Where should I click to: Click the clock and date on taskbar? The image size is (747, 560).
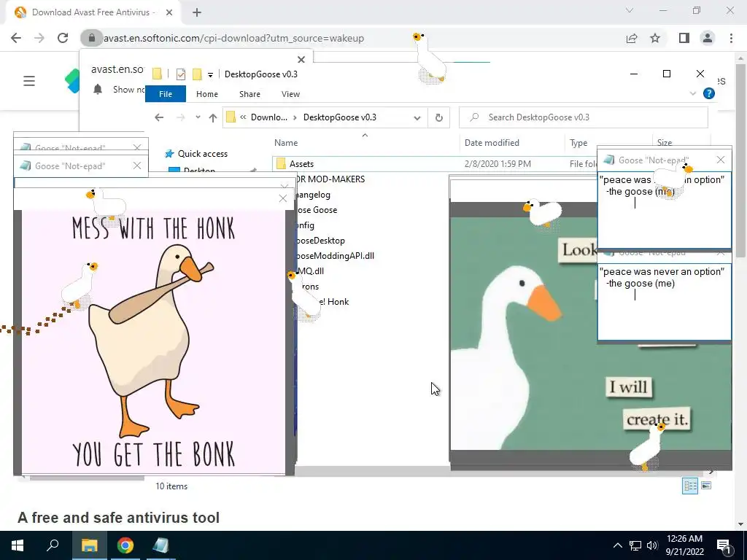[x=684, y=545]
